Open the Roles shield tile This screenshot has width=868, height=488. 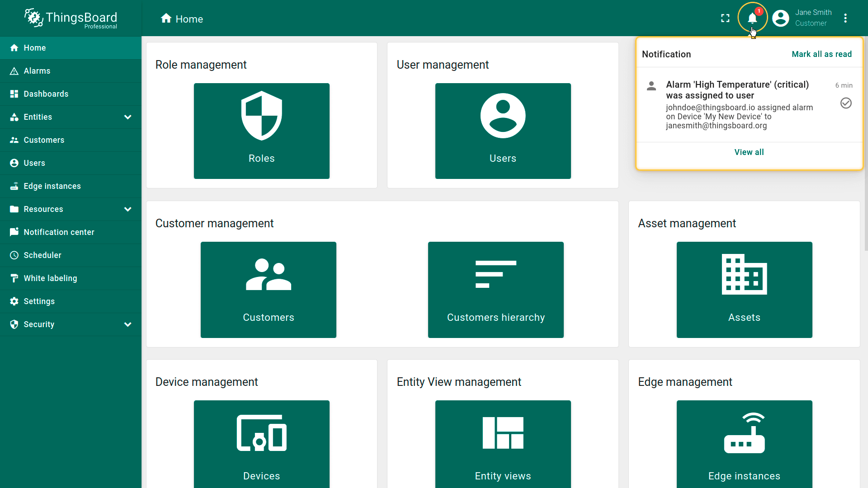[261, 131]
